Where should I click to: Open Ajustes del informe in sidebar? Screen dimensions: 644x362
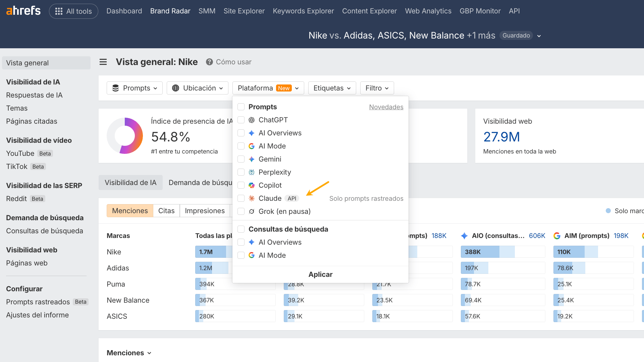click(37, 315)
